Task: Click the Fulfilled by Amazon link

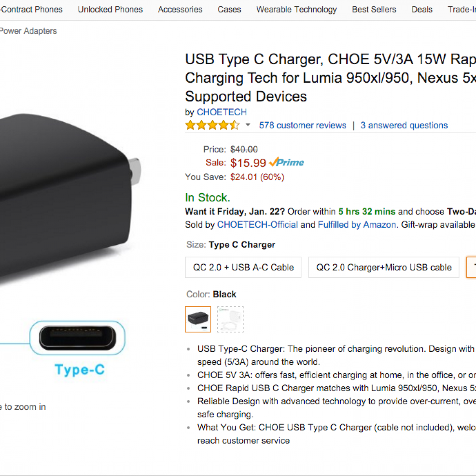Action: [x=357, y=225]
